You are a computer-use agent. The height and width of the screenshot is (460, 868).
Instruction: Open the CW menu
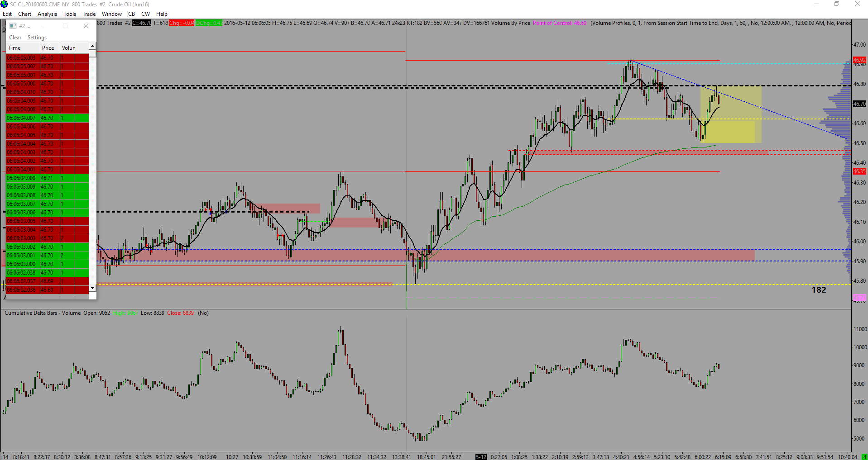click(145, 14)
